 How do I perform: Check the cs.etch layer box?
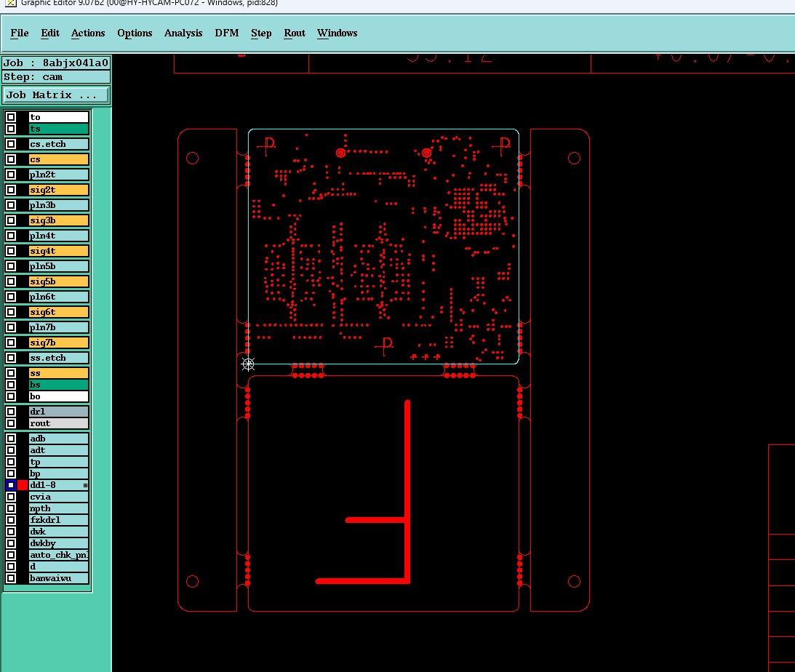click(x=11, y=144)
